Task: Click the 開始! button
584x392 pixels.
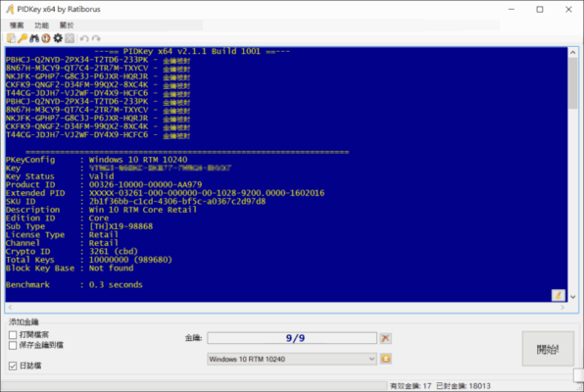Action: tap(548, 349)
